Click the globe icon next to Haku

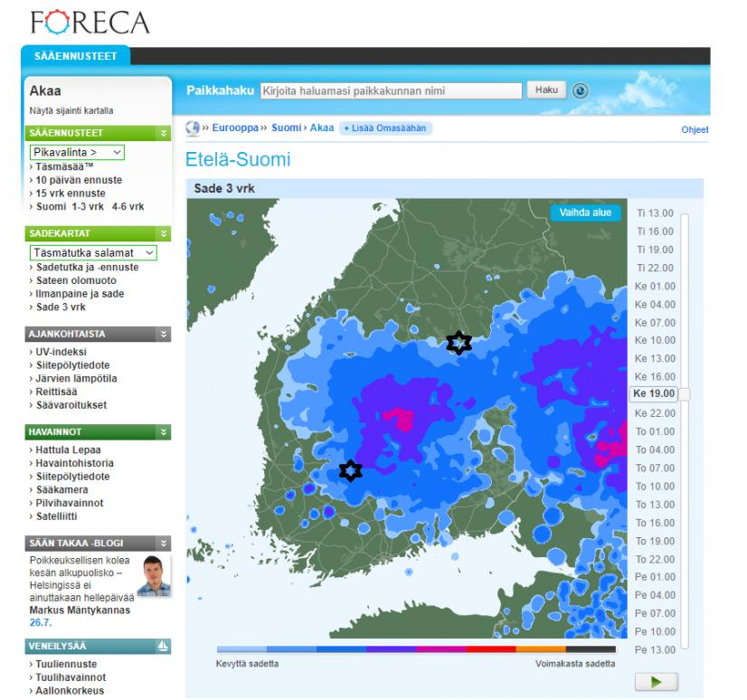pos(581,90)
